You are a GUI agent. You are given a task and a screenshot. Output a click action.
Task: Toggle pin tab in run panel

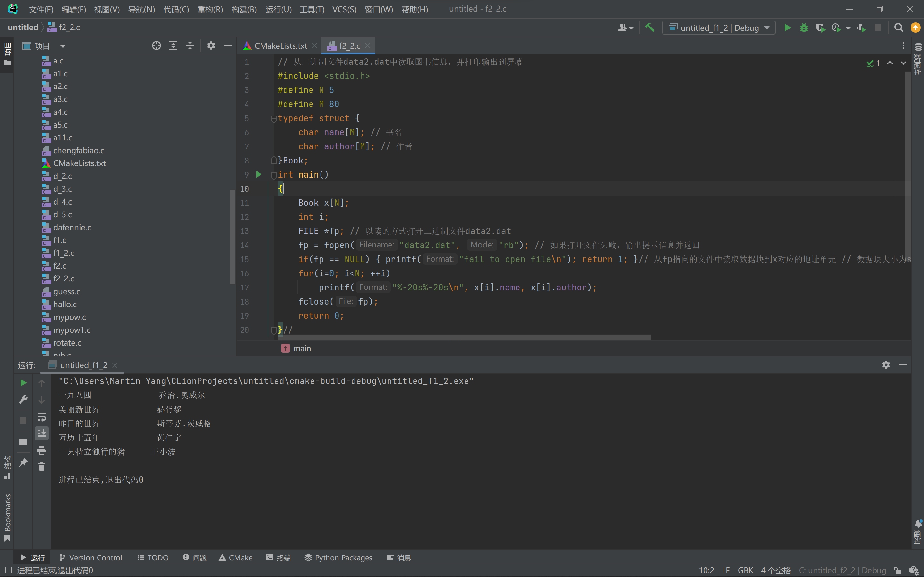pos(23,463)
